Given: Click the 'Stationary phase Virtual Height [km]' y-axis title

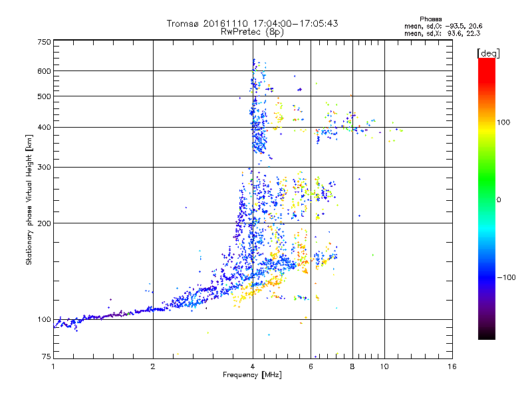Looking at the screenshot, I should tap(29, 199).
